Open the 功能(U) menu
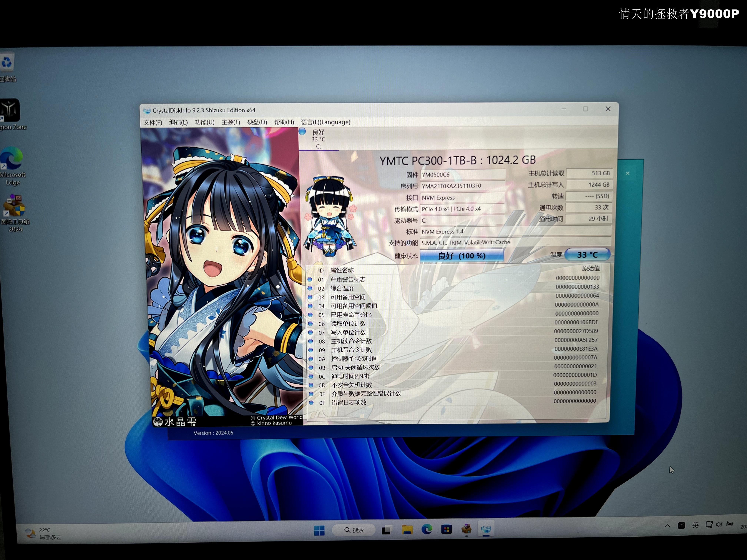Screen dimensions: 747x560 pyautogui.click(x=205, y=122)
